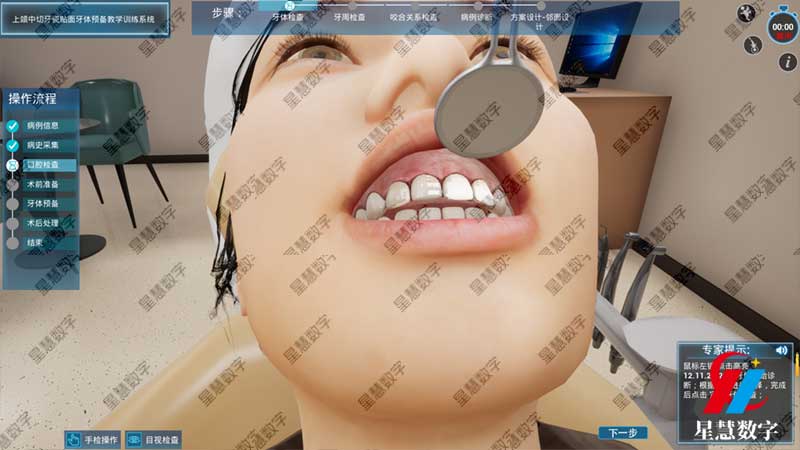
Task: Open the 病史采集 workflow step
Action: 43,145
